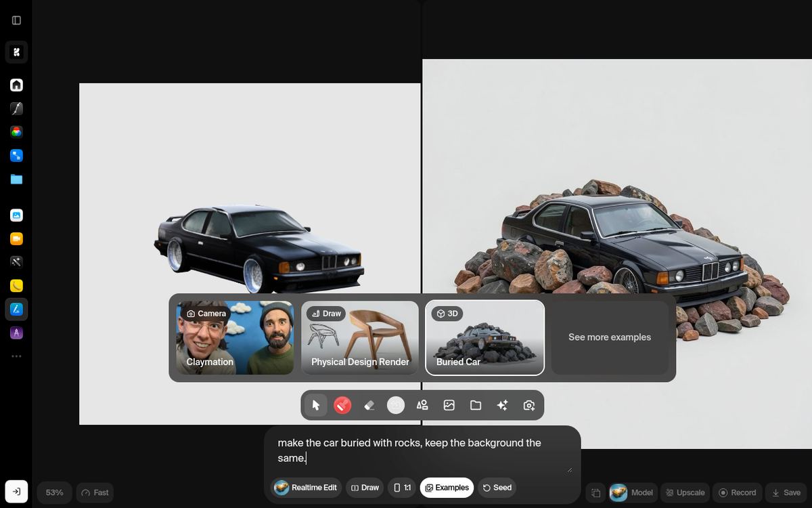812x508 pixels.
Task: Click See more examples
Action: pyautogui.click(x=610, y=337)
